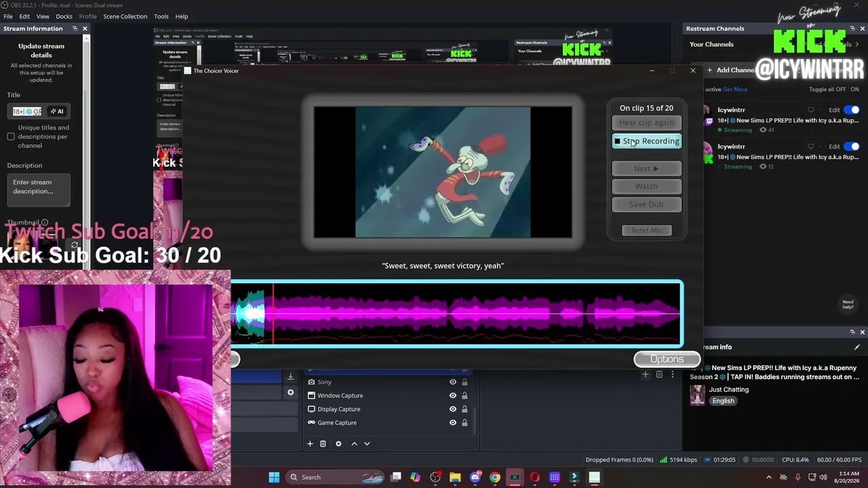Viewport: 868px width, 488px height.
Task: Open the Help menu in OBS
Action: (x=182, y=16)
